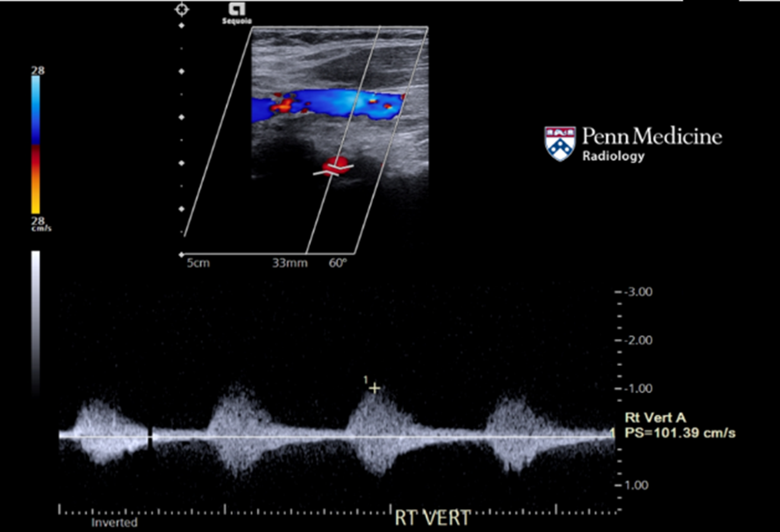The width and height of the screenshot is (780, 532).
Task: Click the Sequoia logo icon
Action: (237, 10)
